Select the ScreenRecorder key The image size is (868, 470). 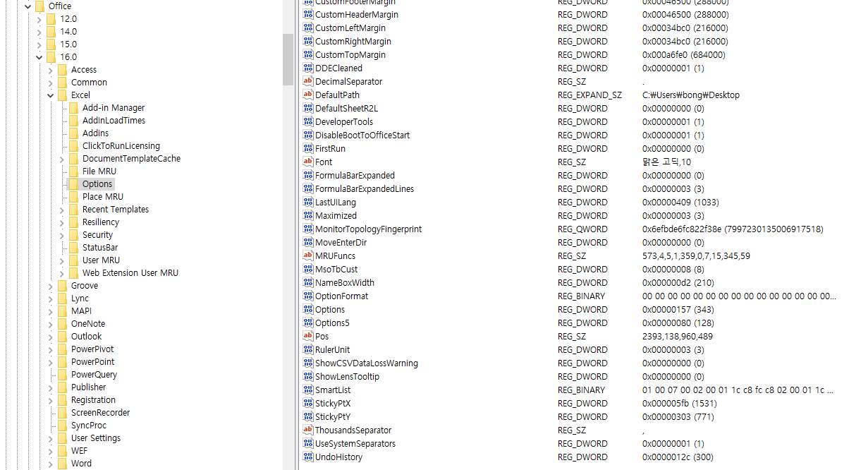100,413
